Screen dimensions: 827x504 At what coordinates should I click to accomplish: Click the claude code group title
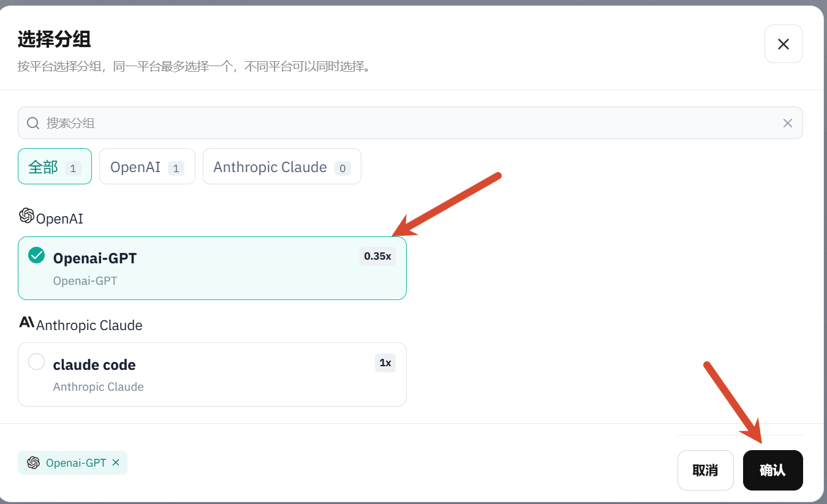[94, 364]
